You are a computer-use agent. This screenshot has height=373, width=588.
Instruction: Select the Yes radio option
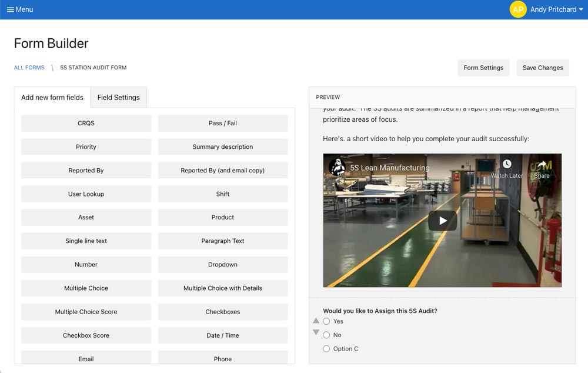pyautogui.click(x=327, y=321)
